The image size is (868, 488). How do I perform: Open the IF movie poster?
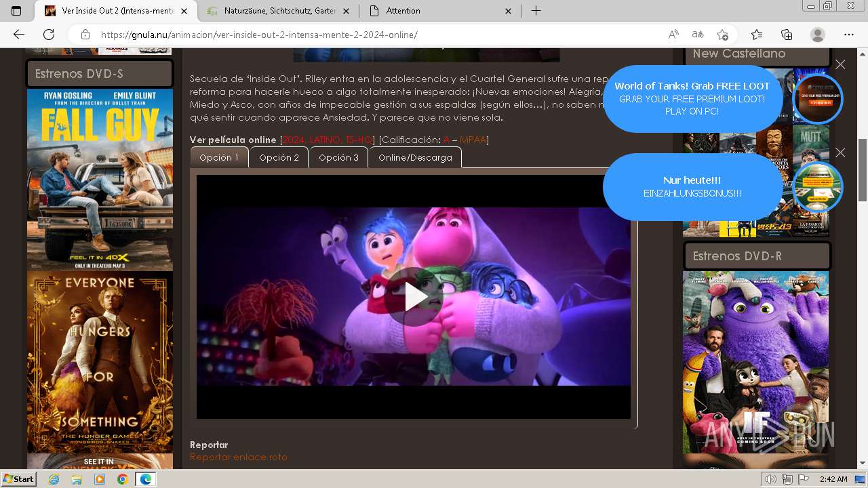[x=755, y=363]
